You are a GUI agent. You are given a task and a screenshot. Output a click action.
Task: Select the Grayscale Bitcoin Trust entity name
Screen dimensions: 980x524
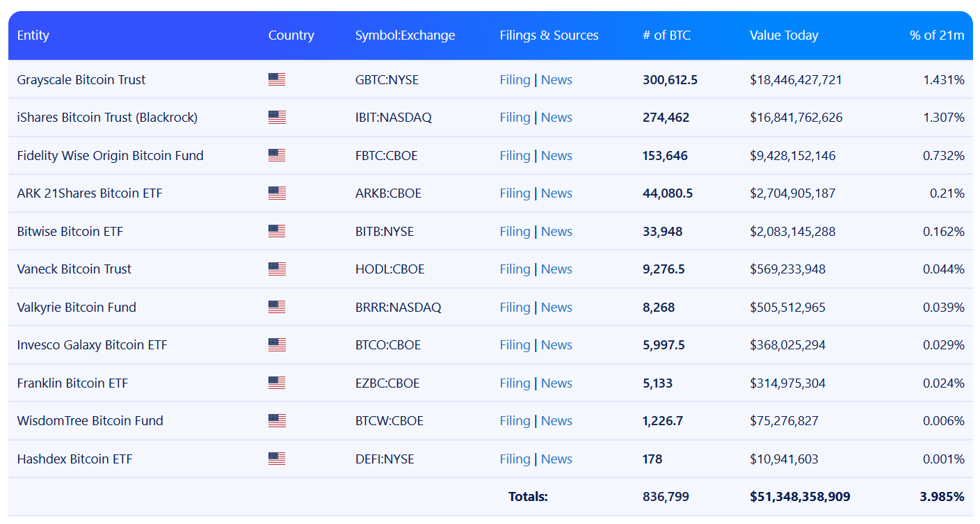tap(81, 80)
